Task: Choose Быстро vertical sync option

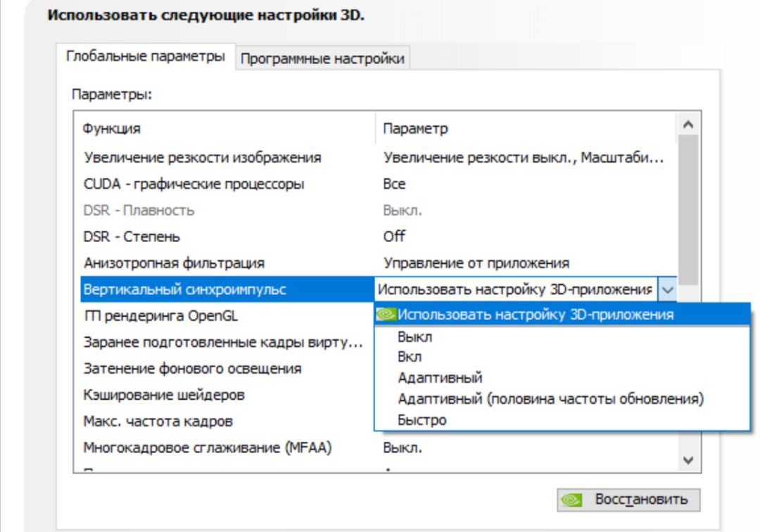Action: pos(562,419)
